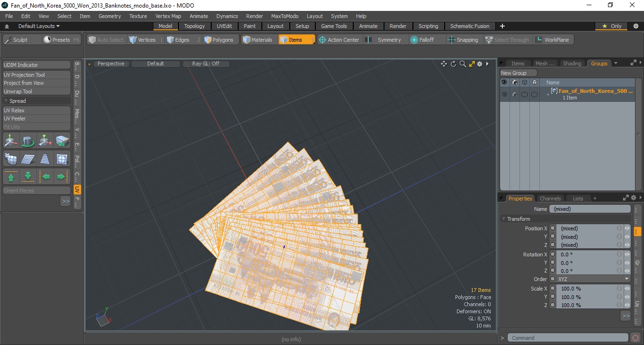Screen dimensions: 644x345
Task: Tick first checkbox in Fan_of_North_Korea row
Action: 524,94
